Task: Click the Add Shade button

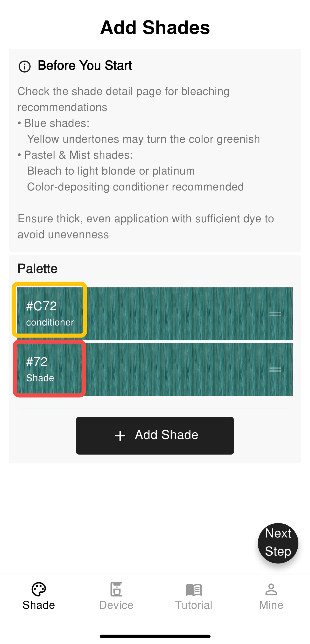Action: click(x=155, y=435)
